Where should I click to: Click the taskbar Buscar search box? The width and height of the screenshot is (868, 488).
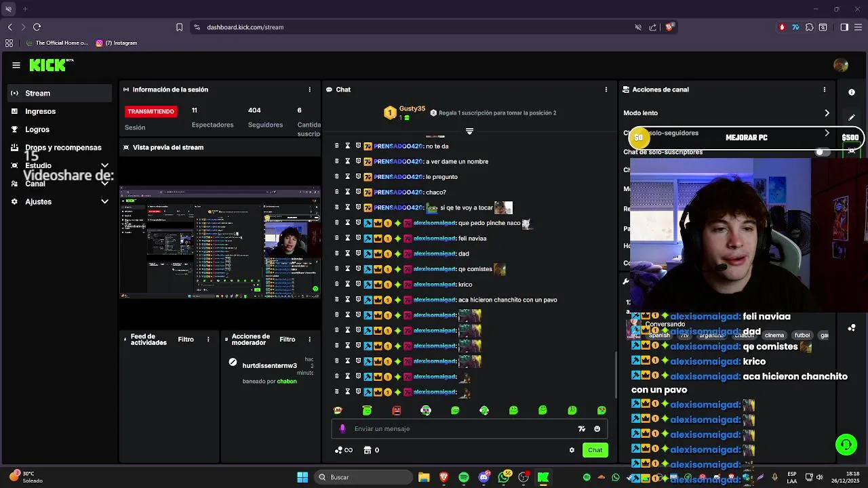click(362, 477)
